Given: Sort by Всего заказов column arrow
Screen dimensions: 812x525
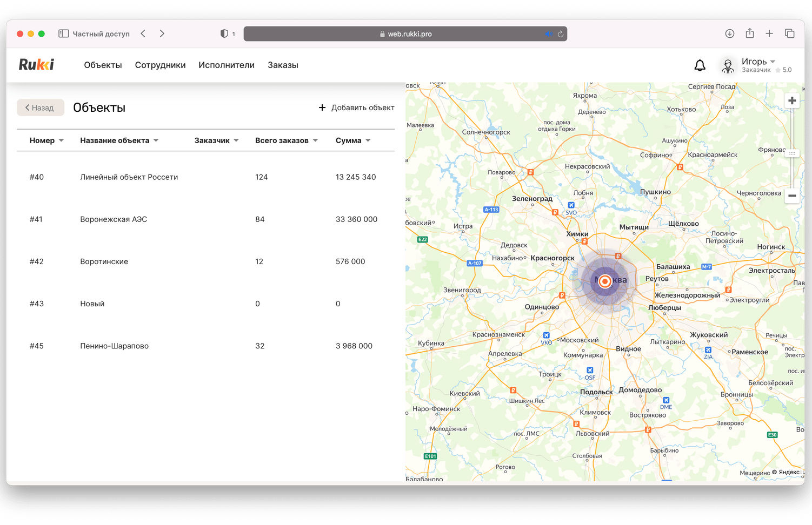Looking at the screenshot, I should point(315,140).
